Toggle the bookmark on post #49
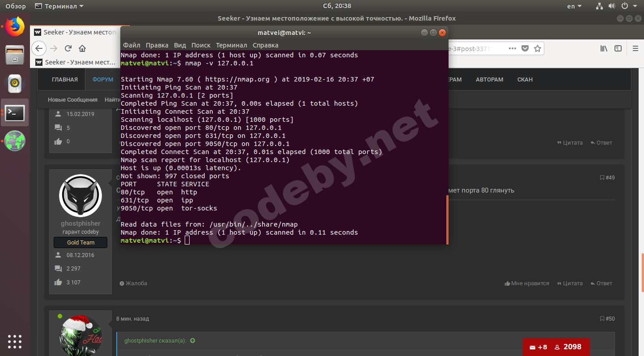Image resolution: width=644 pixels, height=356 pixels. [x=602, y=178]
